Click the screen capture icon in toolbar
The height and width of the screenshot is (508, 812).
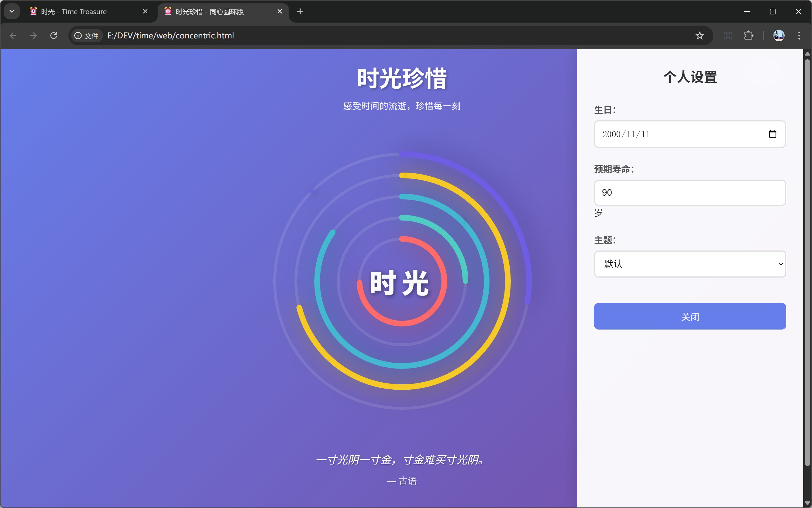727,36
